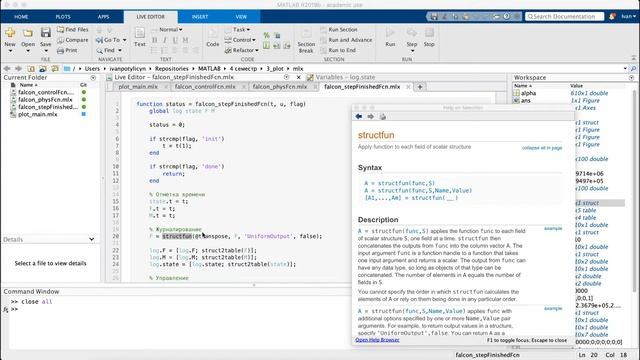Screen dimensions: 640x360
Task: Click the Open folder icon
Action: pos(28,33)
